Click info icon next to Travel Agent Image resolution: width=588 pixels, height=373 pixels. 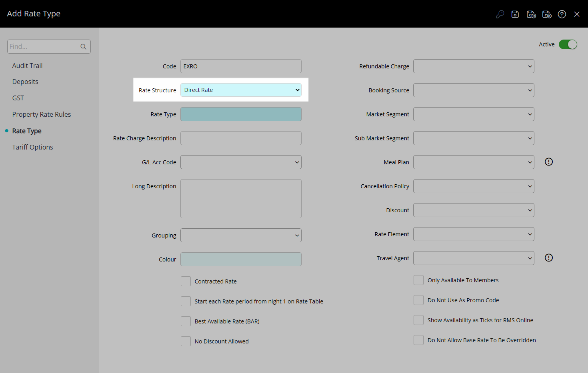tap(549, 258)
